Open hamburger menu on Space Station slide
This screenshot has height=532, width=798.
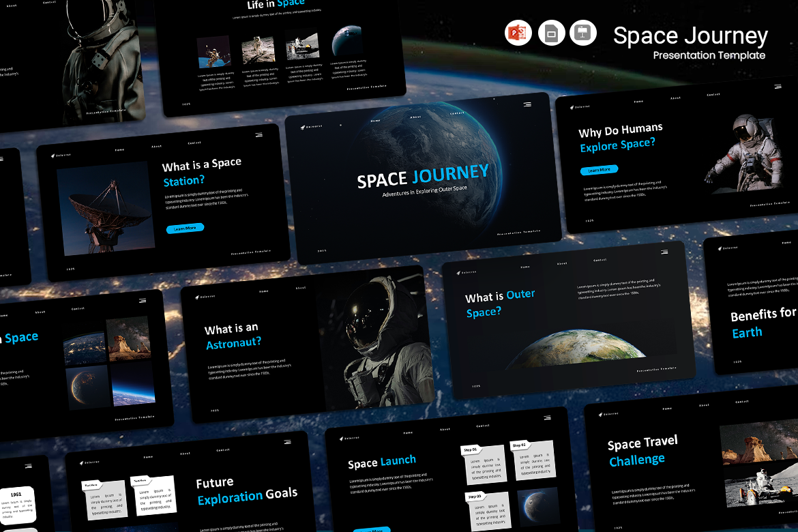coord(258,135)
